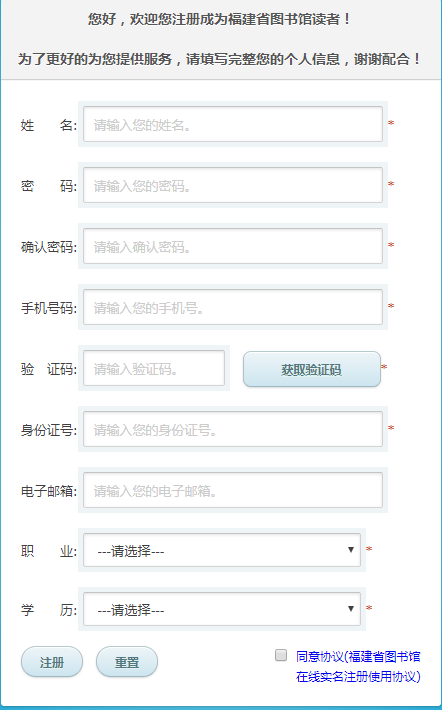Click the 电子邮箱 label text
The width and height of the screenshot is (442, 710).
click(x=49, y=491)
